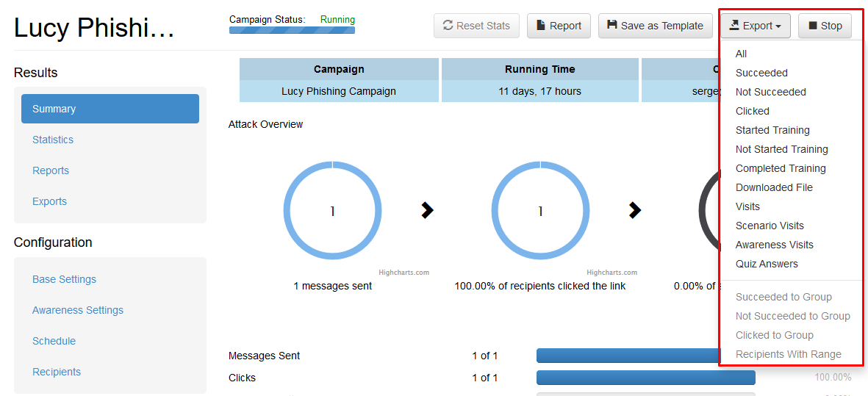The image size is (868, 396).
Task: Select Succeeded export option
Action: click(761, 73)
